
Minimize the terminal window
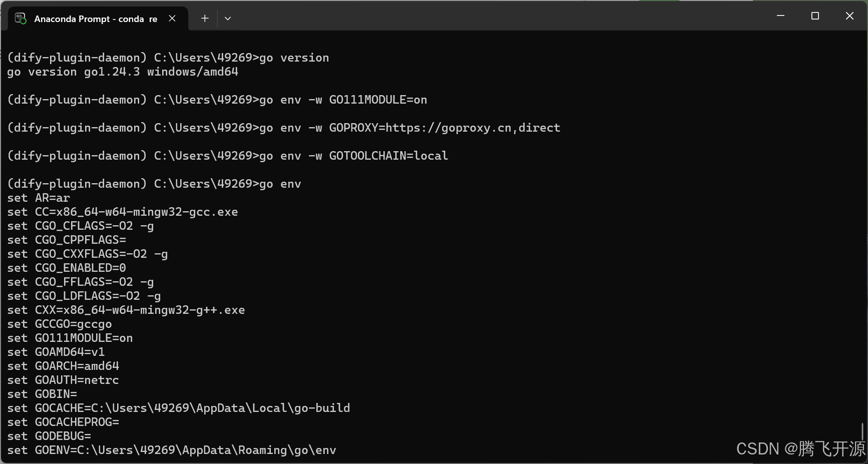click(x=780, y=16)
